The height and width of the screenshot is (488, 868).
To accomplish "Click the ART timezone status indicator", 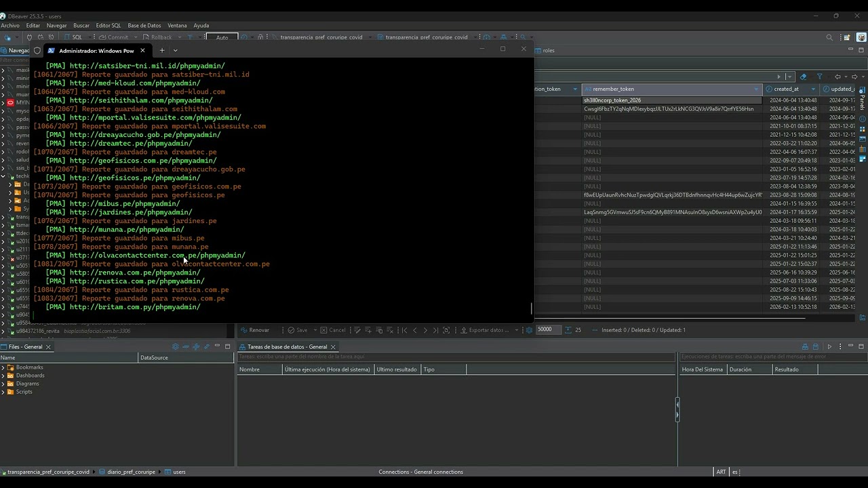I will [721, 472].
